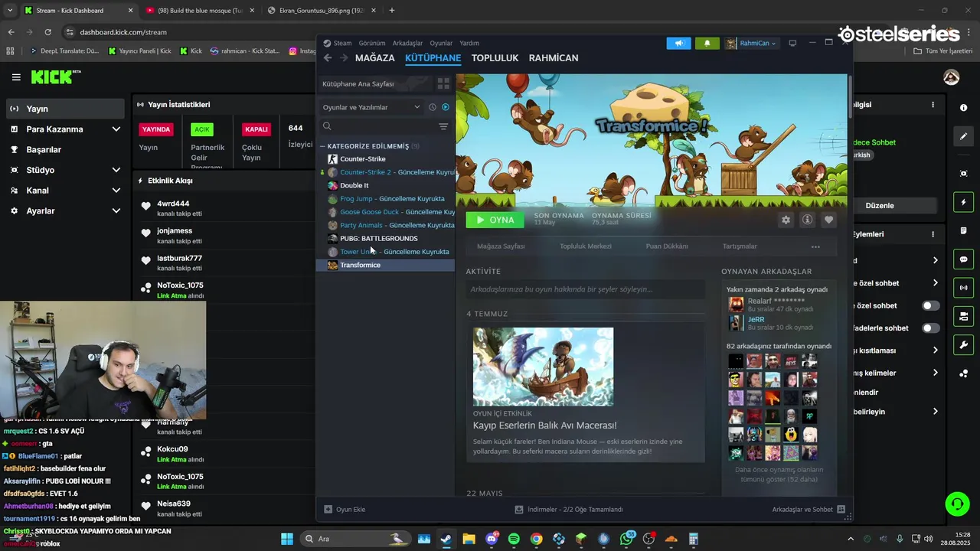Click Steam announcements megaphone button
Image resolution: width=980 pixels, height=551 pixels.
pyautogui.click(x=678, y=43)
